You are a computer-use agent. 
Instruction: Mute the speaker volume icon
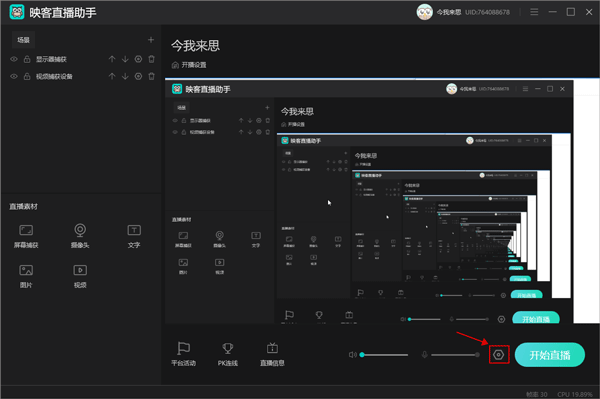coord(352,355)
